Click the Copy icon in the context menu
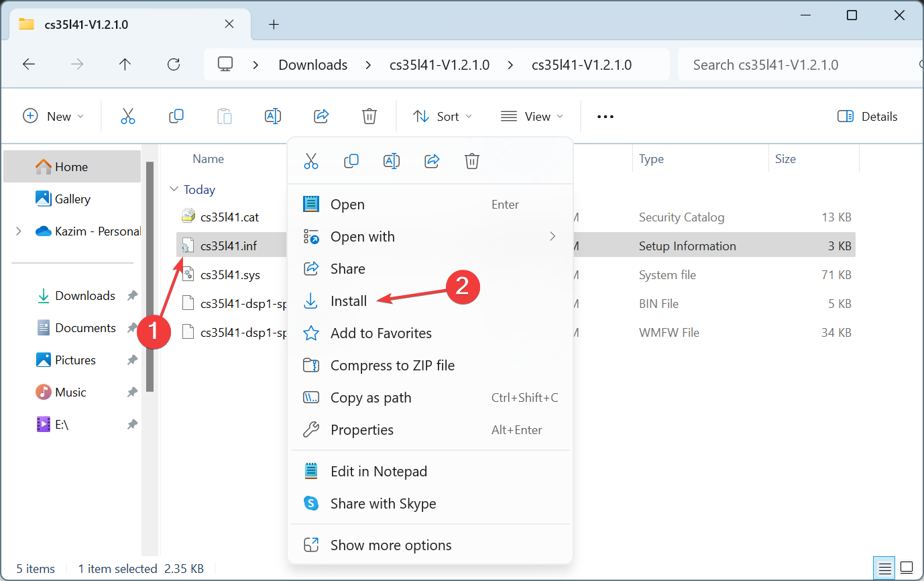Viewport: 924px width, 581px height. (x=351, y=161)
